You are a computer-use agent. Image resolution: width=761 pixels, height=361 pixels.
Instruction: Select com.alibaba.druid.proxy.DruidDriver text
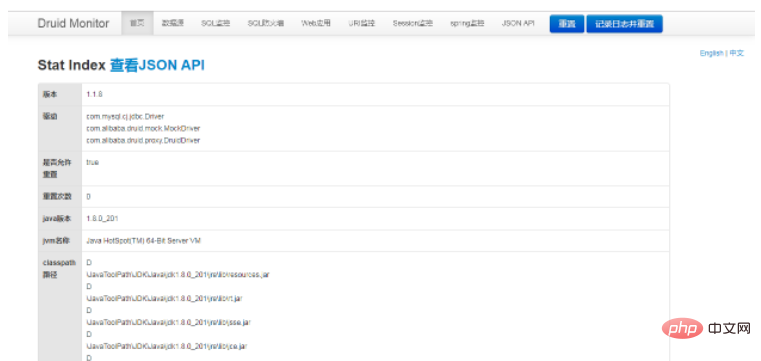pyautogui.click(x=143, y=140)
